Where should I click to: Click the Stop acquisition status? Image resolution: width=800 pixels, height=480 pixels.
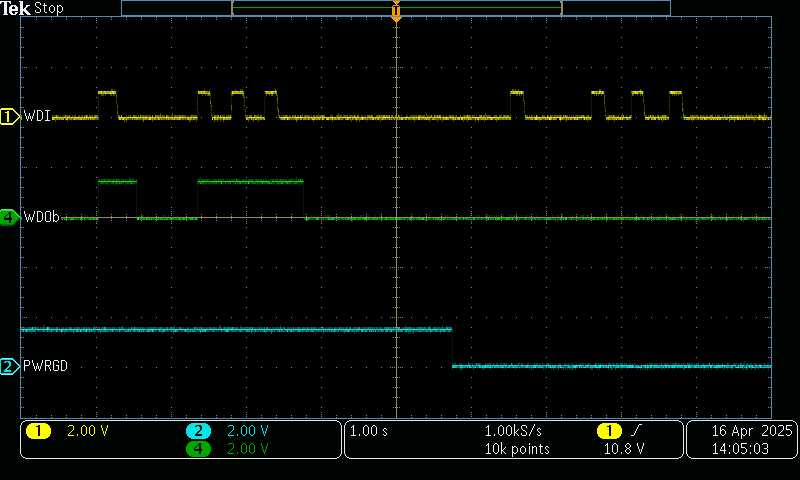click(48, 8)
